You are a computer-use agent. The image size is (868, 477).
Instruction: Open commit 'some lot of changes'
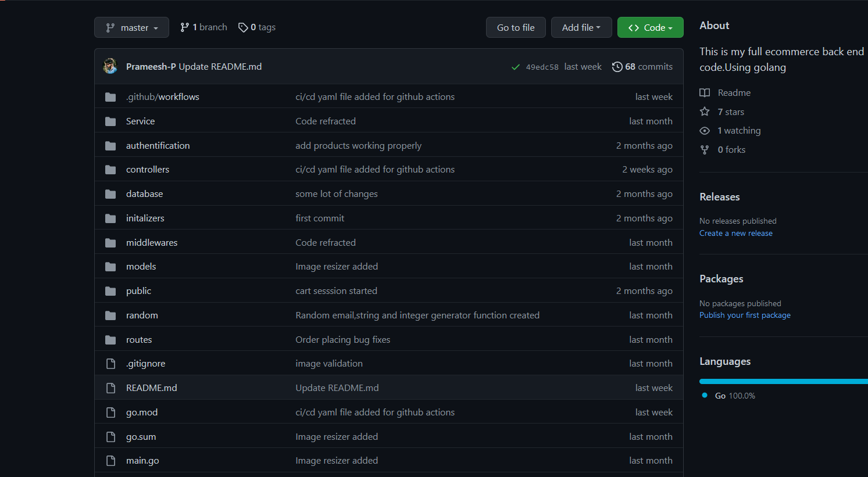tap(337, 194)
